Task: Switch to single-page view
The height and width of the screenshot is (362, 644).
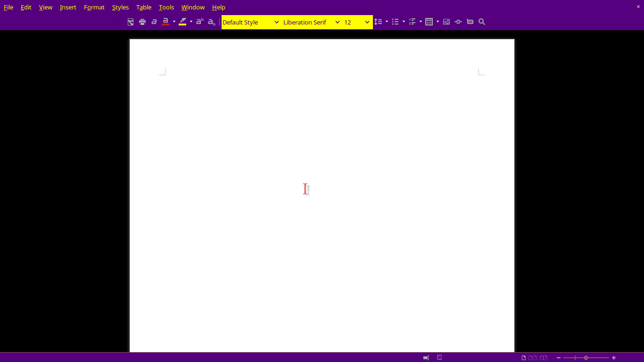Action: pos(524,358)
